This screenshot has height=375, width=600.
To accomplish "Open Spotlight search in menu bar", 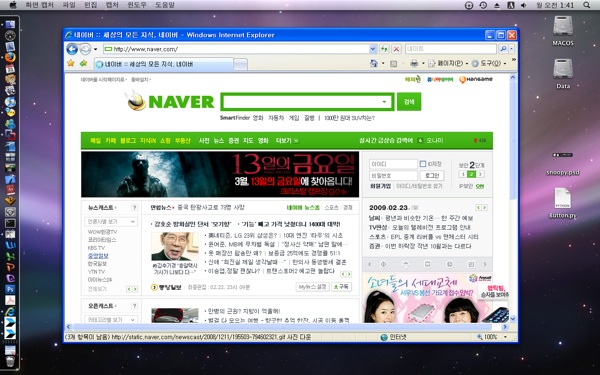I will tap(586, 5).
